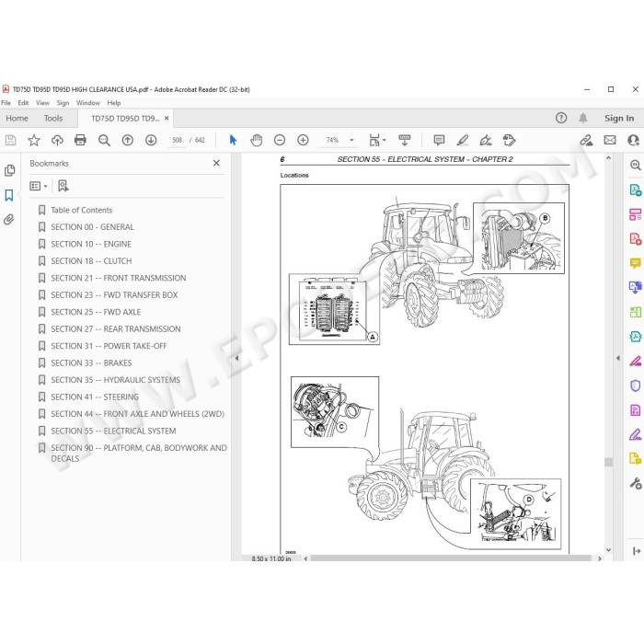
Task: Zoom out with minus button
Action: click(x=280, y=141)
